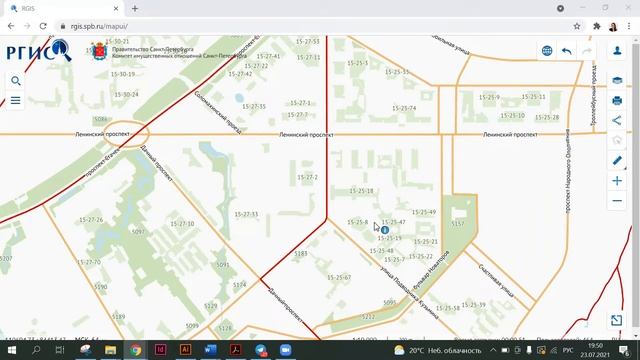The height and width of the screenshot is (360, 640).
Task: Click the Соломахинский проезд street label
Action: [x=218, y=112]
